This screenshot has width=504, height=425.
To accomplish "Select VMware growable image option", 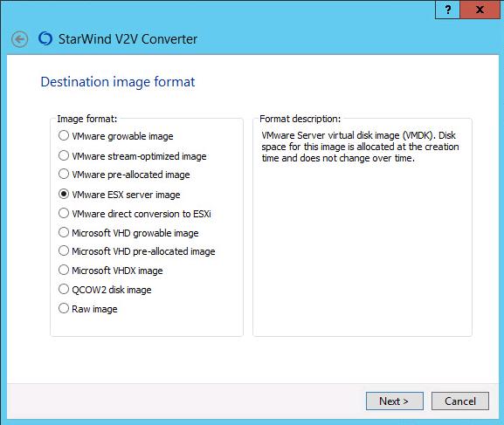I will pyautogui.click(x=116, y=136).
